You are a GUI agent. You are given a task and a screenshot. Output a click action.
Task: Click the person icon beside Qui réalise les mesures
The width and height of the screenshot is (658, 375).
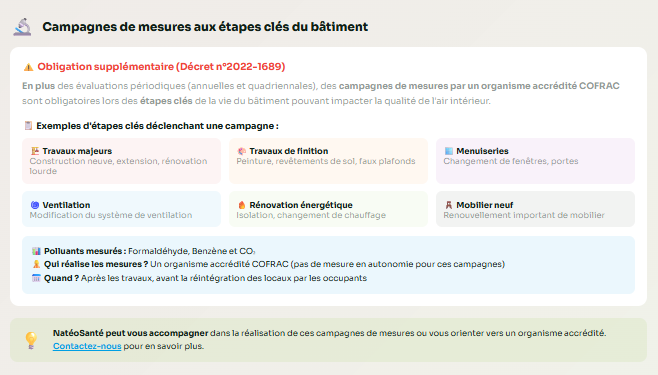click(x=36, y=264)
